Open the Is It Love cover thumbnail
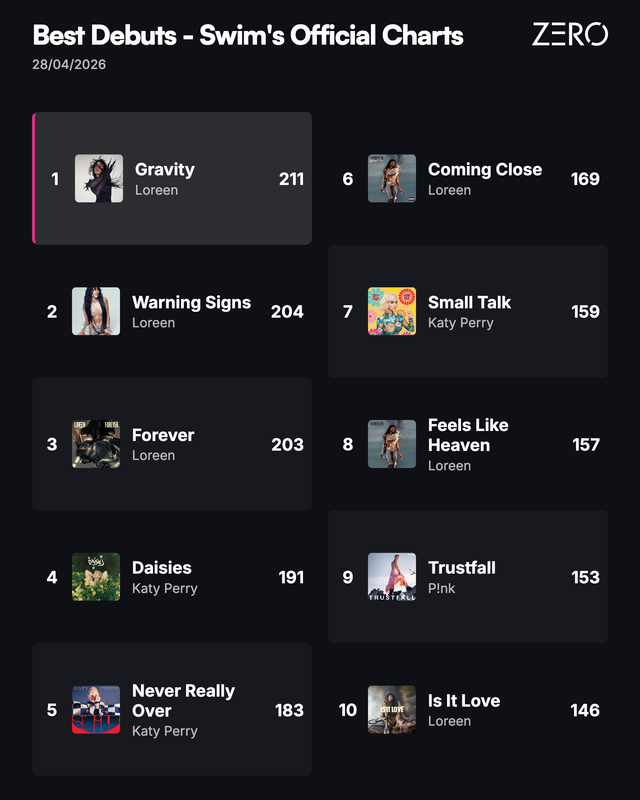Screen dimensions: 640x800 tap(392, 710)
